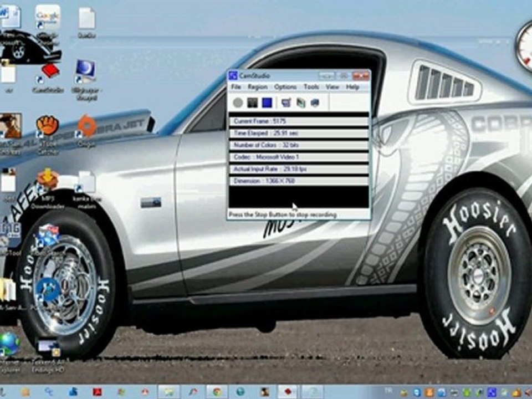Open the View menu in CamStudio

point(332,87)
